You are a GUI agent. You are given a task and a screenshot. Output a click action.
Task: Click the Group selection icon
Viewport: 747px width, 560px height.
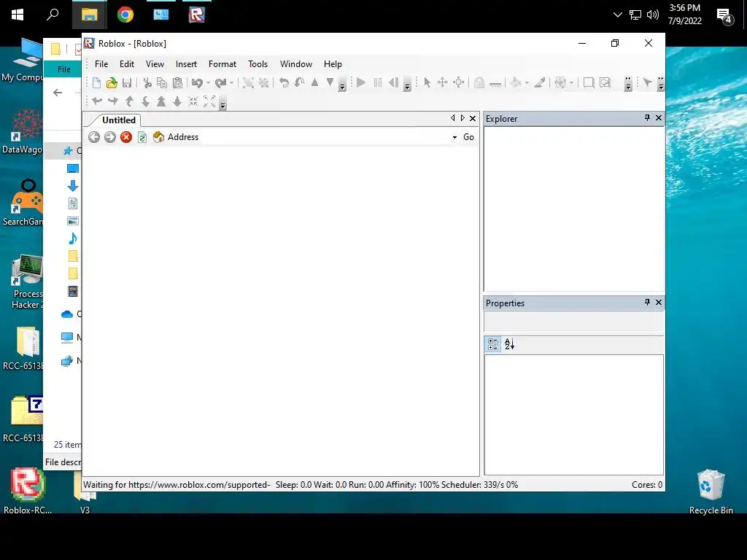pos(248,83)
